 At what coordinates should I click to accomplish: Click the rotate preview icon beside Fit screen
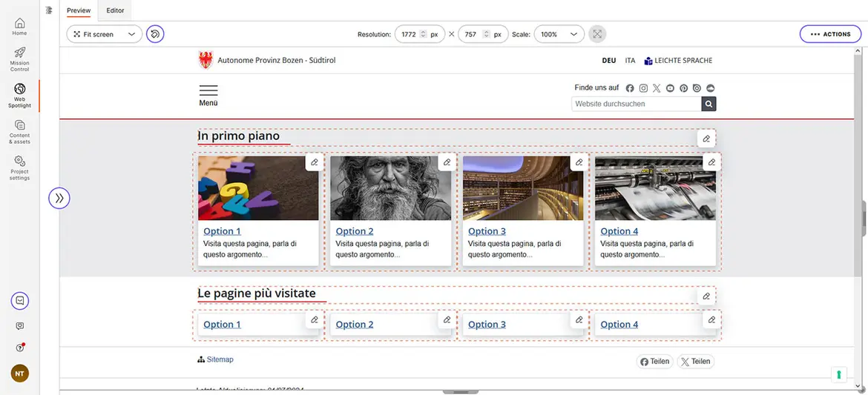click(x=154, y=34)
